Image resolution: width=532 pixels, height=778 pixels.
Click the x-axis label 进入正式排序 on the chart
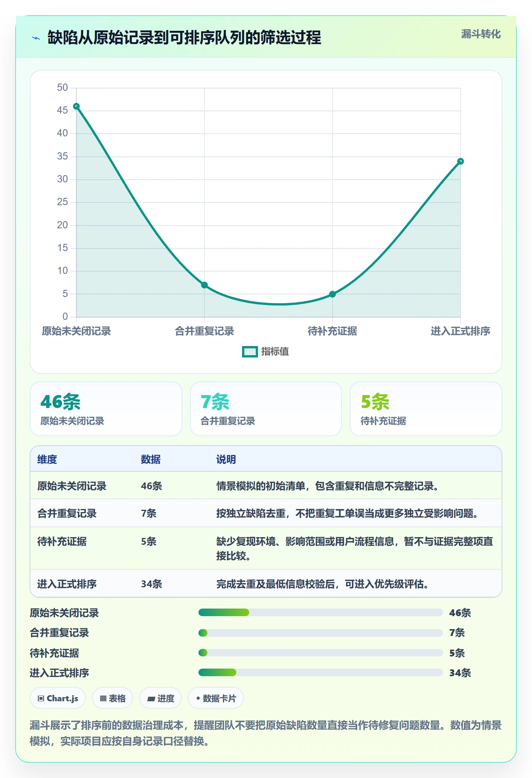coord(461,331)
